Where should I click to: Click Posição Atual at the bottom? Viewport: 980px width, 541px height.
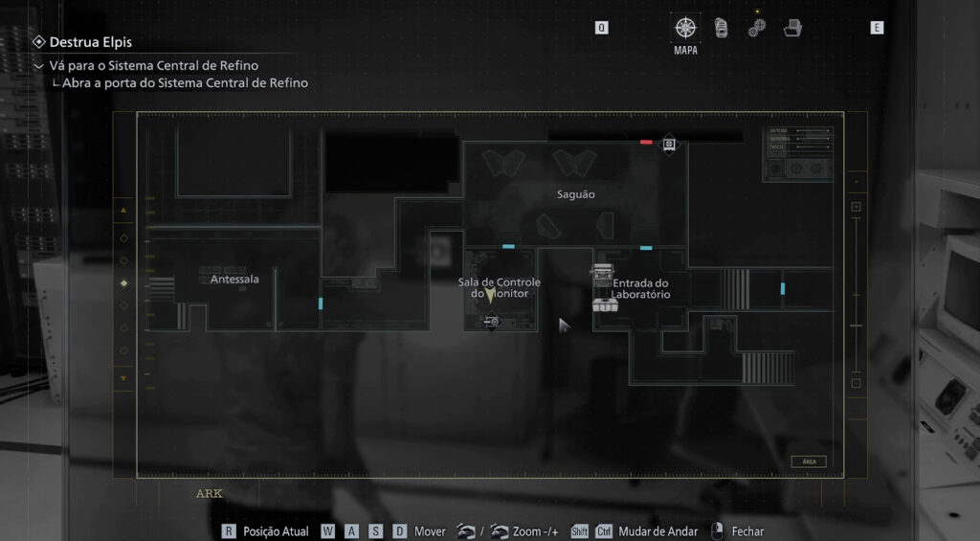pos(275,531)
